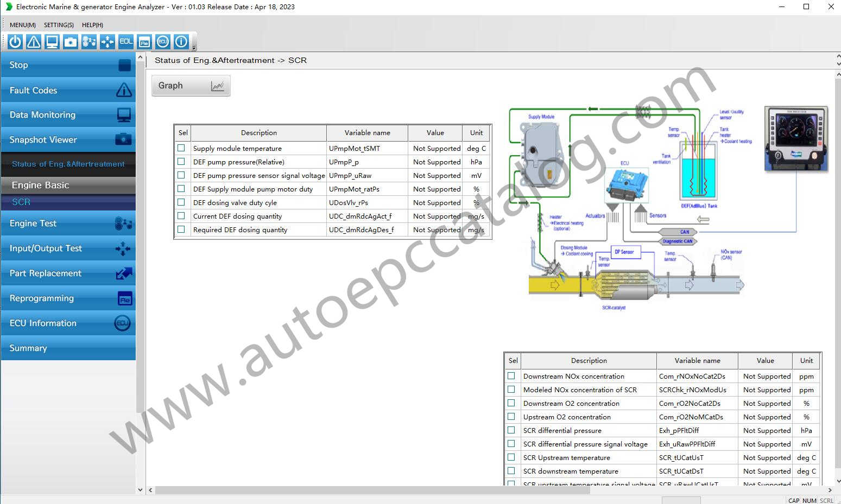Select the gears icon for Engine Test
Image resolution: width=841 pixels, height=504 pixels.
pyautogui.click(x=88, y=42)
